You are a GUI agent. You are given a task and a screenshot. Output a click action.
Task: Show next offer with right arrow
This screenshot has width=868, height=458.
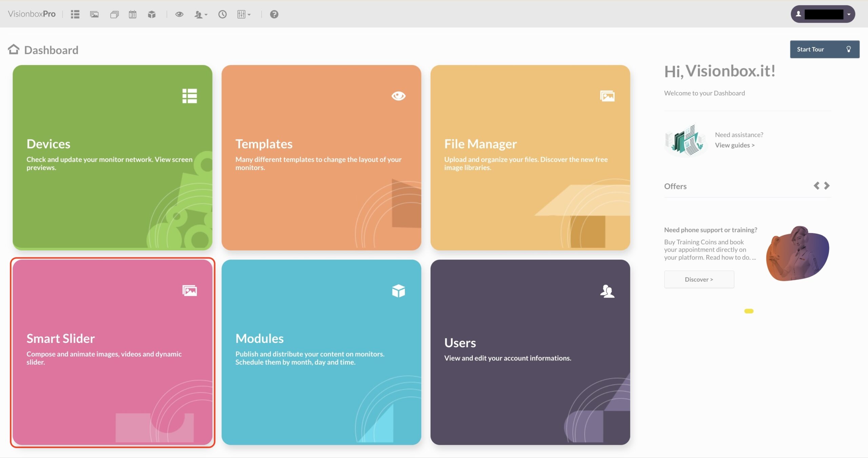tap(827, 186)
